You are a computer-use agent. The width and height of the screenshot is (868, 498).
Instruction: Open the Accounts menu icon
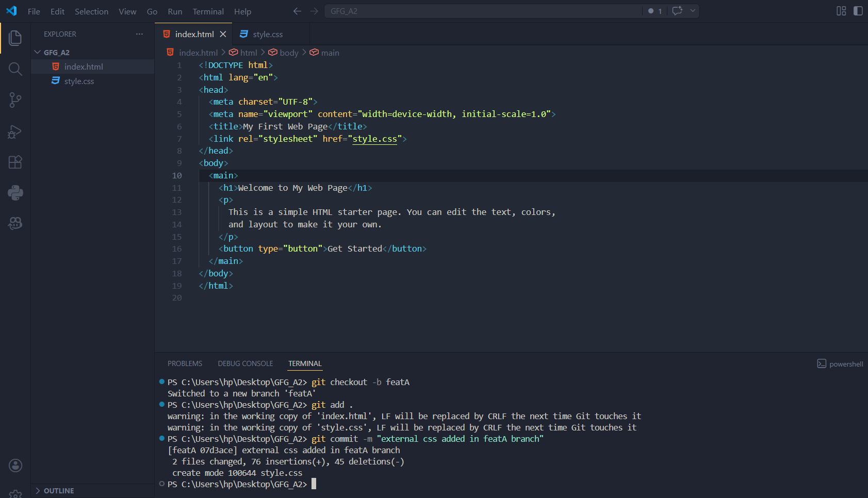coord(15,466)
